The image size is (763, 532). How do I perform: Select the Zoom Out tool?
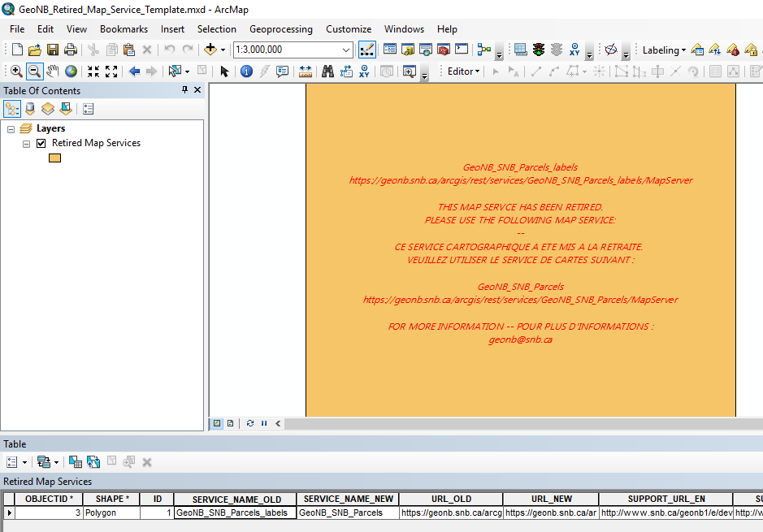[x=34, y=71]
